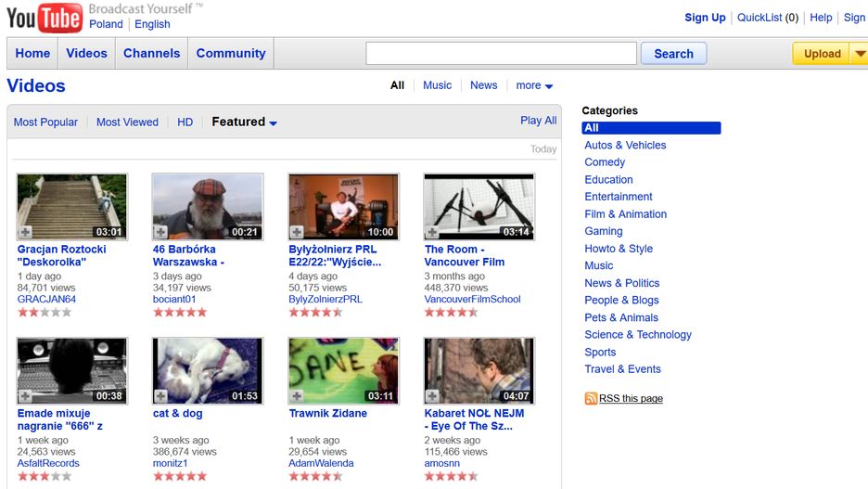
Task: Select Education category
Action: pos(608,179)
